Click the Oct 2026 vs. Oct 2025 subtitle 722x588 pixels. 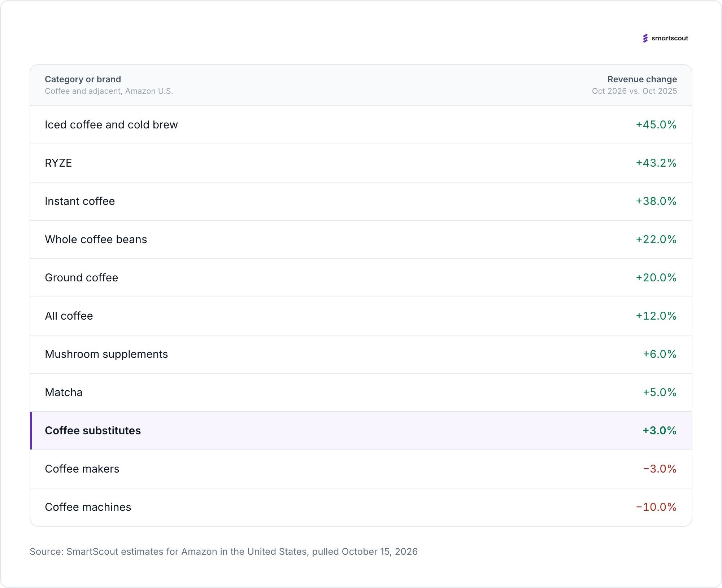coord(635,91)
